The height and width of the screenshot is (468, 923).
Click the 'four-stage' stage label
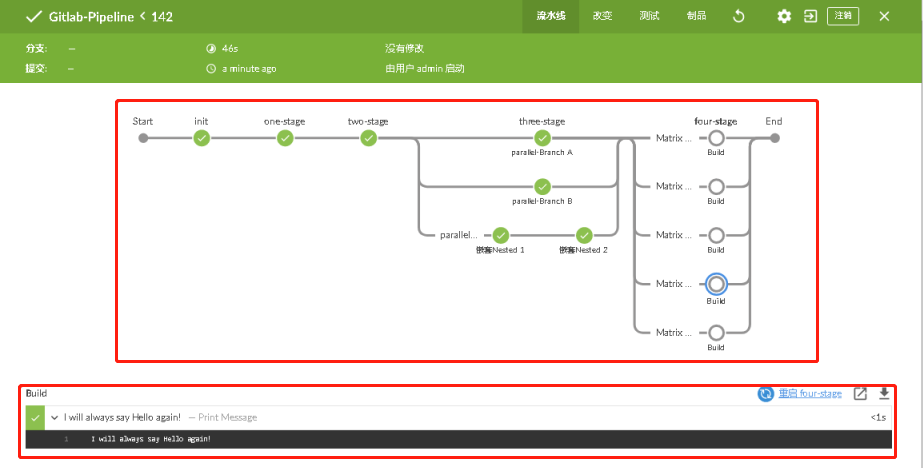(x=715, y=121)
